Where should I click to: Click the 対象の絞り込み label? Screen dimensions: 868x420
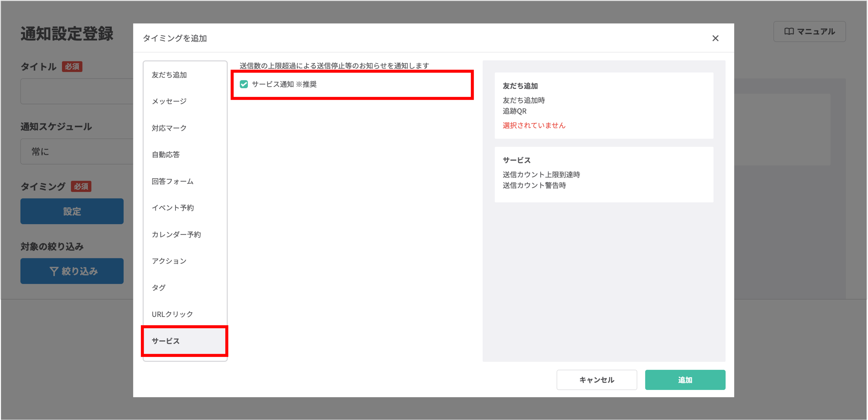pos(52,247)
